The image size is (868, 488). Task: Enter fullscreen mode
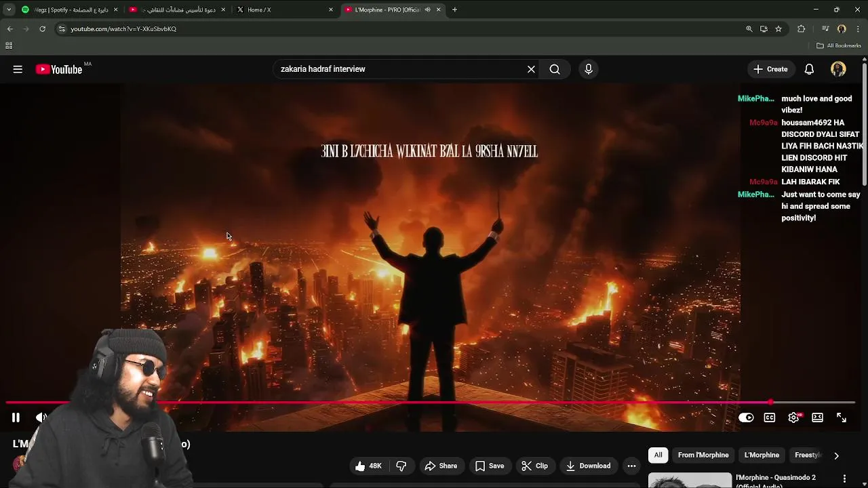tap(842, 418)
